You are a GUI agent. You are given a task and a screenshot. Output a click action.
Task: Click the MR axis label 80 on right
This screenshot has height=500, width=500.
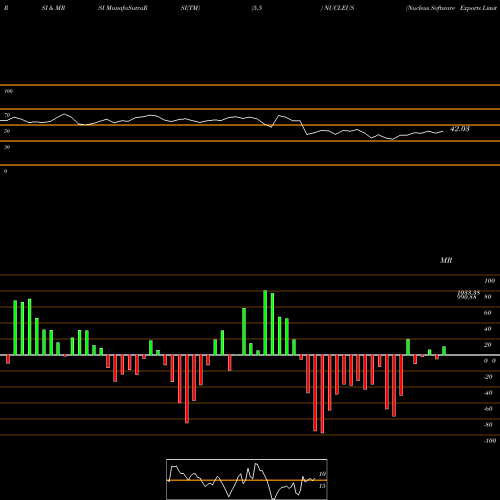pyautogui.click(x=488, y=297)
